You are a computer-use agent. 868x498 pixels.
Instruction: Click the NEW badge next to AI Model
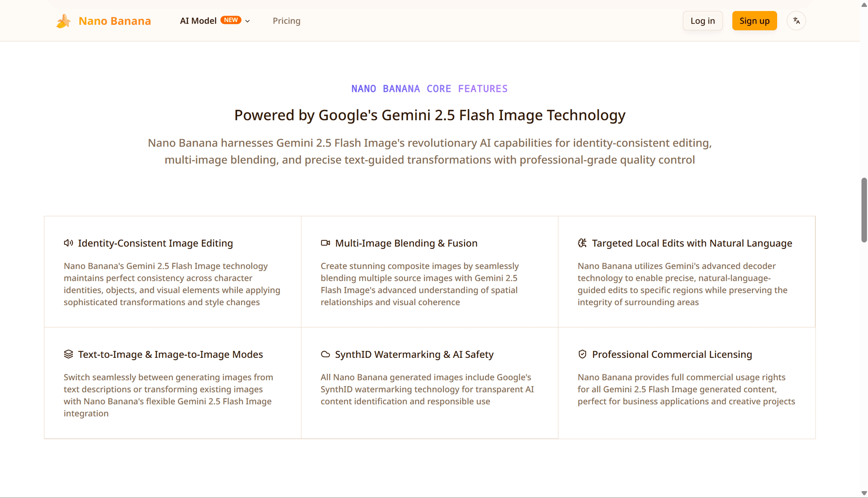click(231, 20)
